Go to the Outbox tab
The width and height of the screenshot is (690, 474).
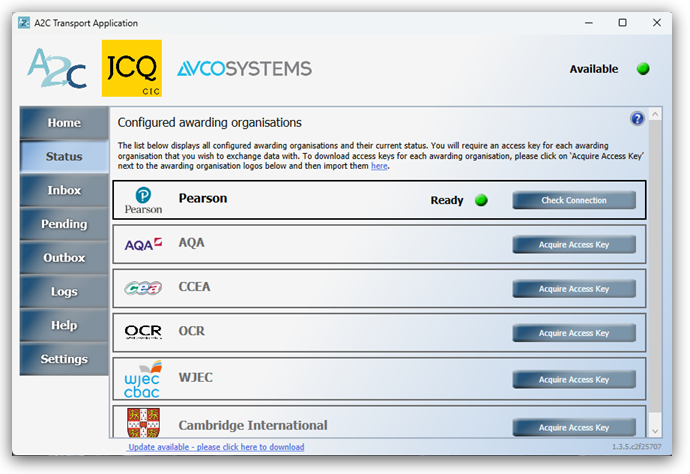(64, 258)
